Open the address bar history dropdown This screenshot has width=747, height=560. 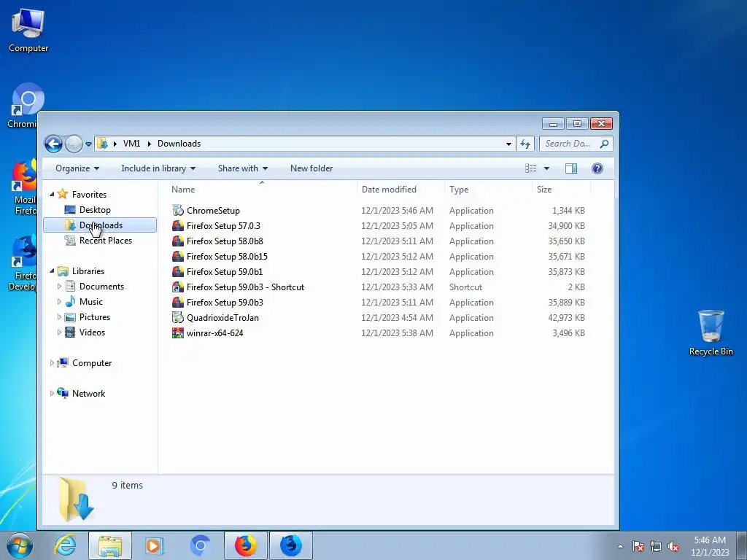coord(508,144)
